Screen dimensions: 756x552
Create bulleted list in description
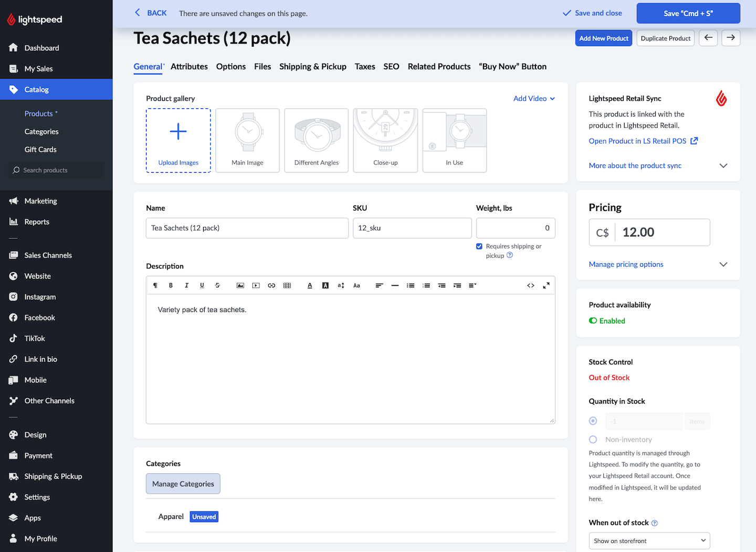point(411,286)
